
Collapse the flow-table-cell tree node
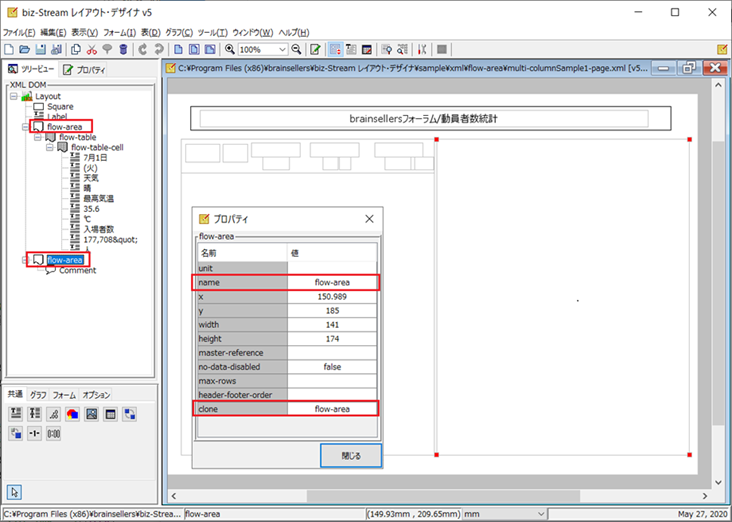[x=50, y=148]
